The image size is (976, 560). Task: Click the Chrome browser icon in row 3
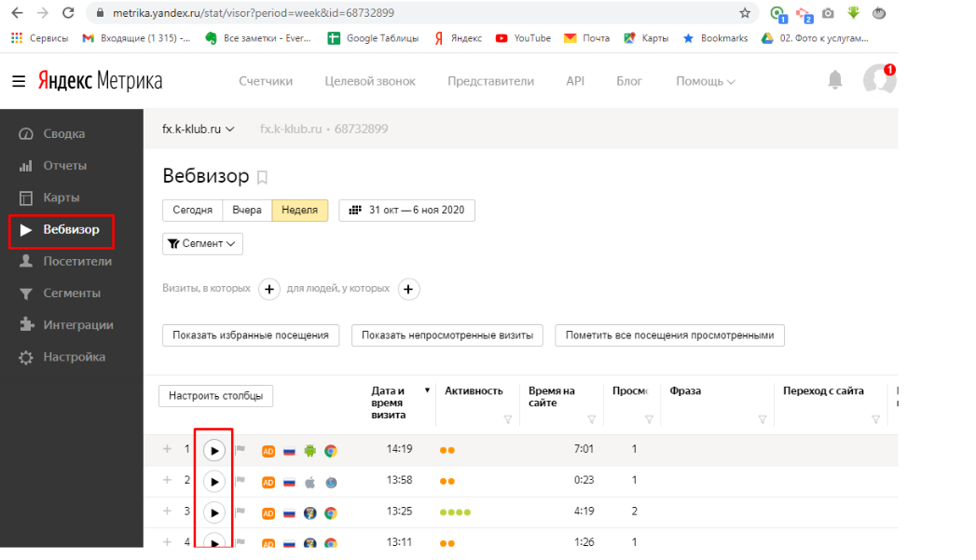tap(331, 512)
